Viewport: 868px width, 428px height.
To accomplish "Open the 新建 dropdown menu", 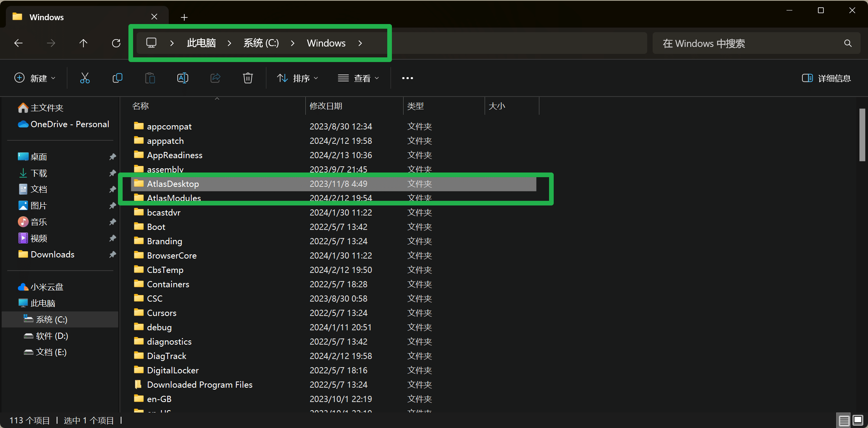I will click(x=35, y=78).
